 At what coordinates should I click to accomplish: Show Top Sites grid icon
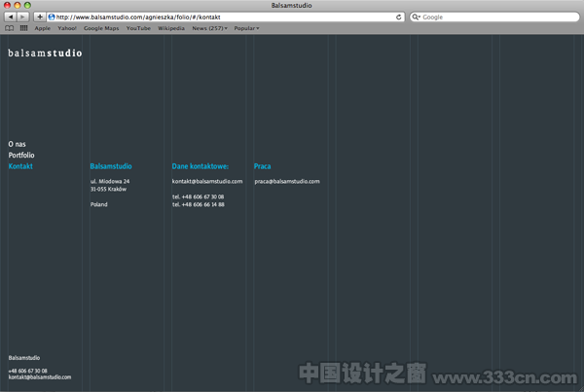[23, 28]
